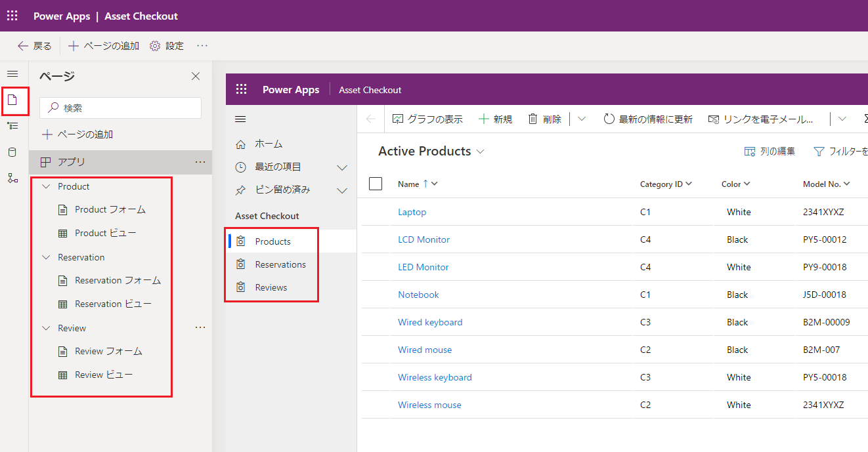Open the Laptop record link
The width and height of the screenshot is (868, 452).
coord(412,212)
